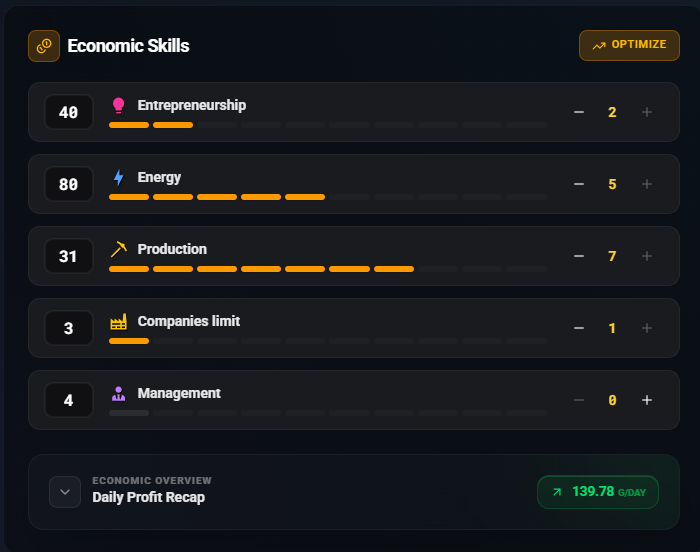
Task: Expand the Daily Profit Recap chevron
Action: coord(65,492)
